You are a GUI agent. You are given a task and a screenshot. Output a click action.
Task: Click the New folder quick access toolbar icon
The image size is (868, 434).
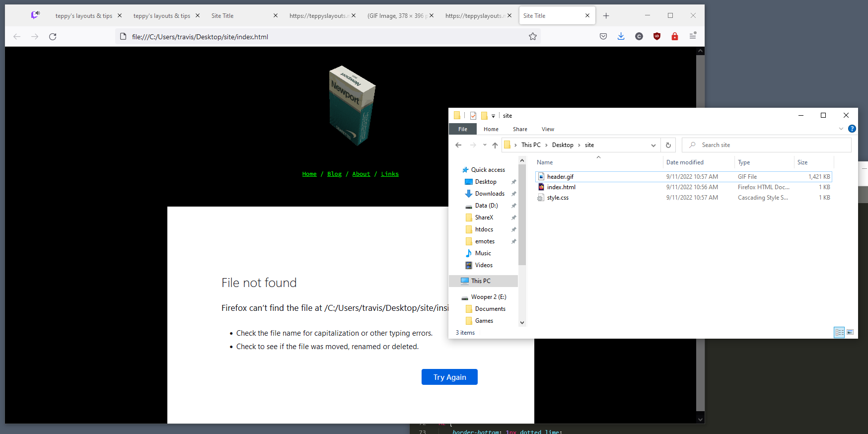(484, 115)
